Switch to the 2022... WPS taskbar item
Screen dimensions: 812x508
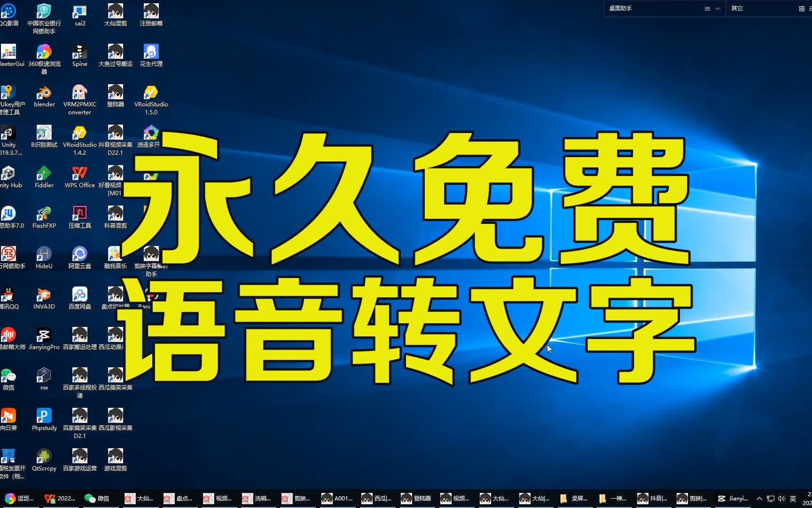tap(60, 499)
